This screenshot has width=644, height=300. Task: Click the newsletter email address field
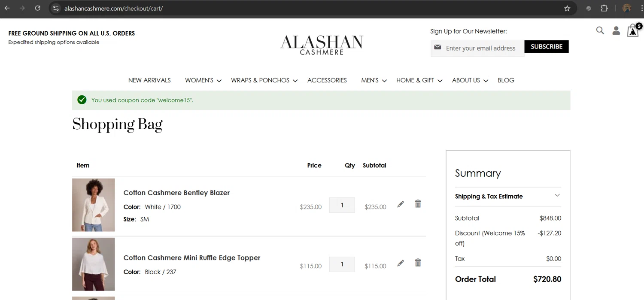point(477,48)
